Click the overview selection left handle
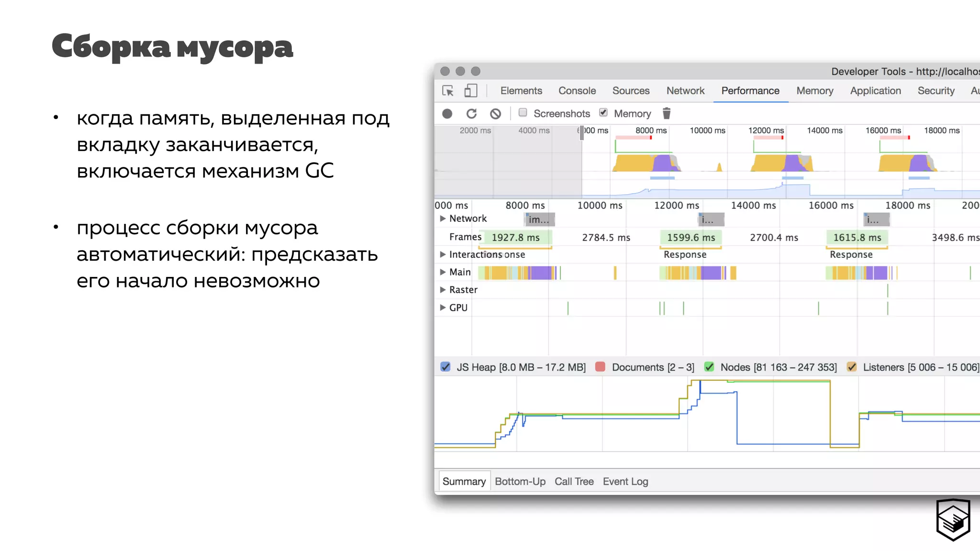 coord(582,132)
